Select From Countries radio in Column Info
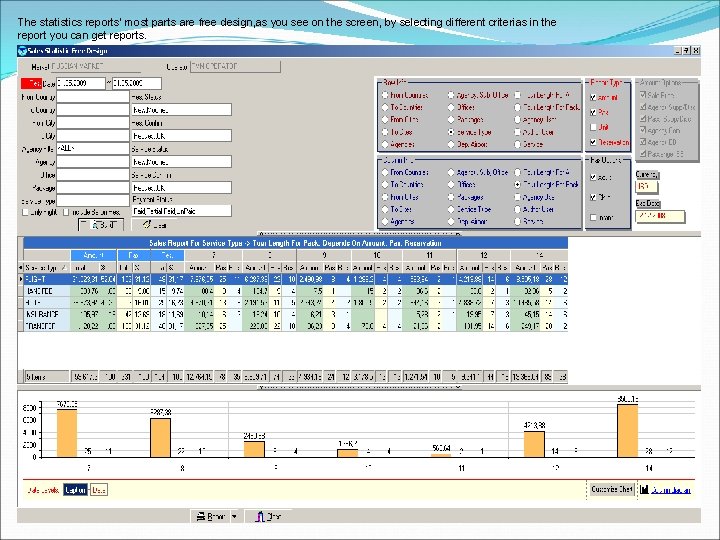Viewport: 720px width, 540px height. 385,172
